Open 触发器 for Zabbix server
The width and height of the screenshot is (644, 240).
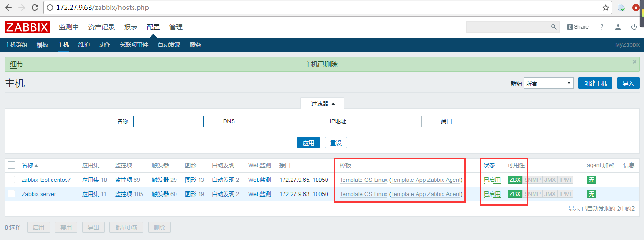(160, 194)
